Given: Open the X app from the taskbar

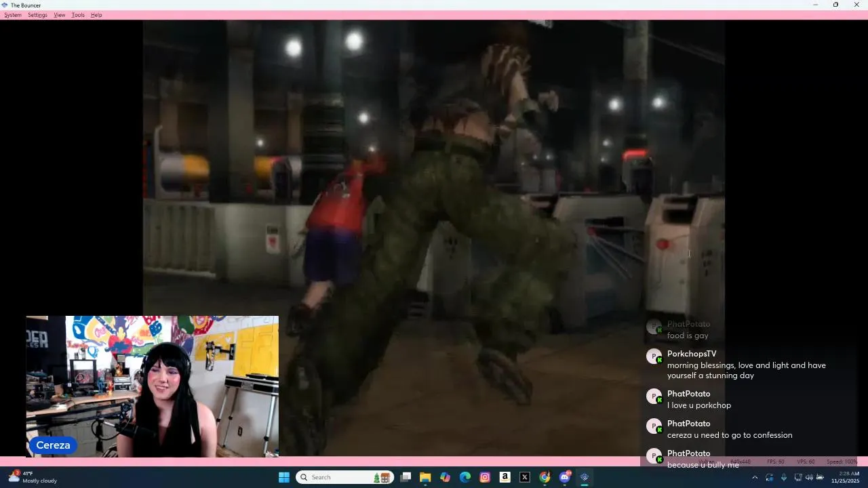Looking at the screenshot, I should [525, 477].
